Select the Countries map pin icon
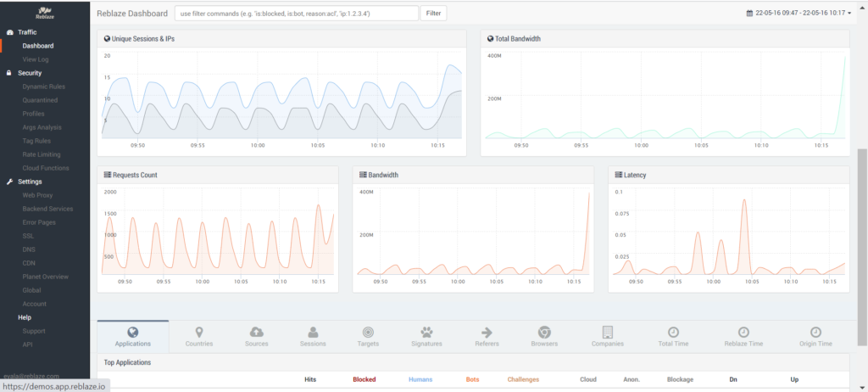The height and width of the screenshot is (392, 868). pos(199,332)
